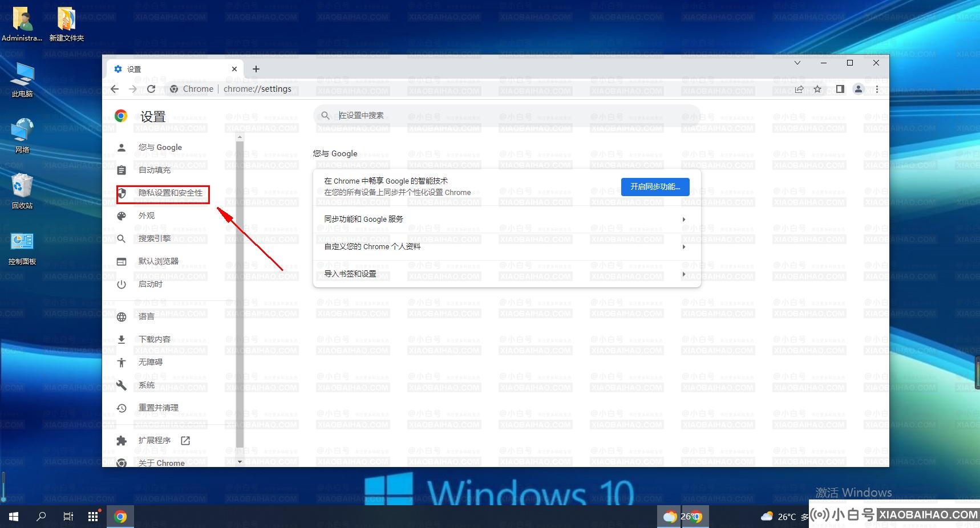The height and width of the screenshot is (528, 980).
Task: Click the wrench icon beside 系统
Action: (122, 385)
